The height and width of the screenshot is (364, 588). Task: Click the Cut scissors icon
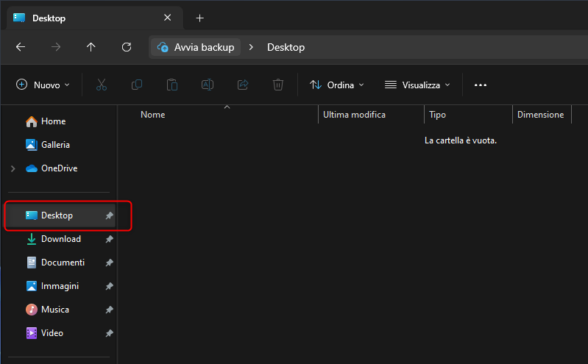point(102,85)
